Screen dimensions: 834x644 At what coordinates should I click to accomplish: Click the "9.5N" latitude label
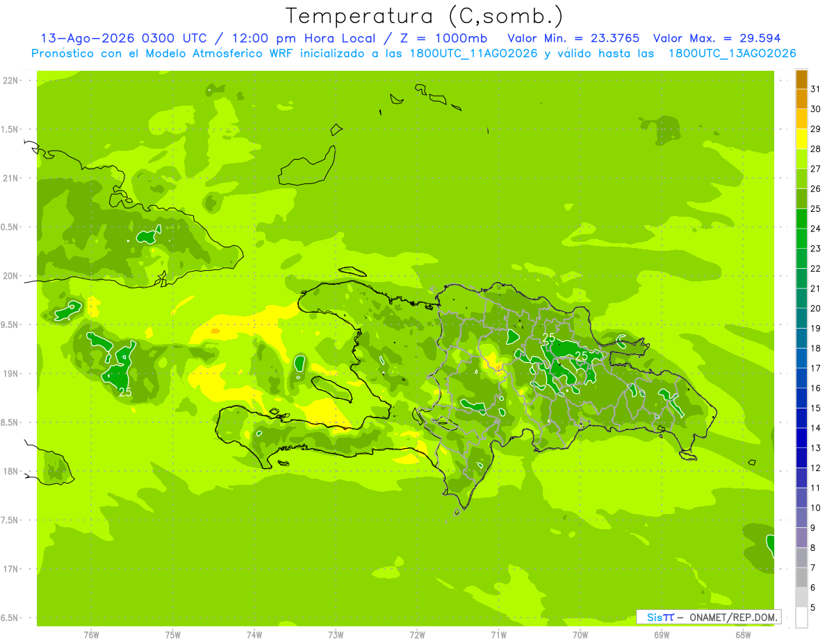10,324
